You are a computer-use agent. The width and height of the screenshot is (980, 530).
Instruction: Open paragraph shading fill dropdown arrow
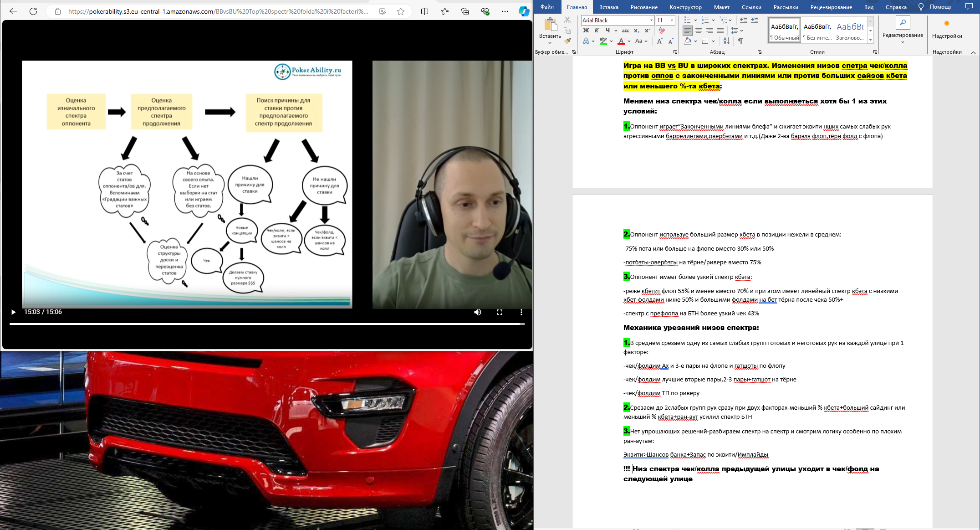click(x=696, y=41)
